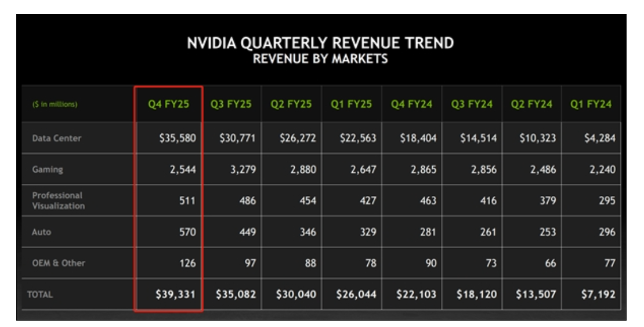Click Auto value 329
This screenshot has width=644, height=327.
(368, 232)
